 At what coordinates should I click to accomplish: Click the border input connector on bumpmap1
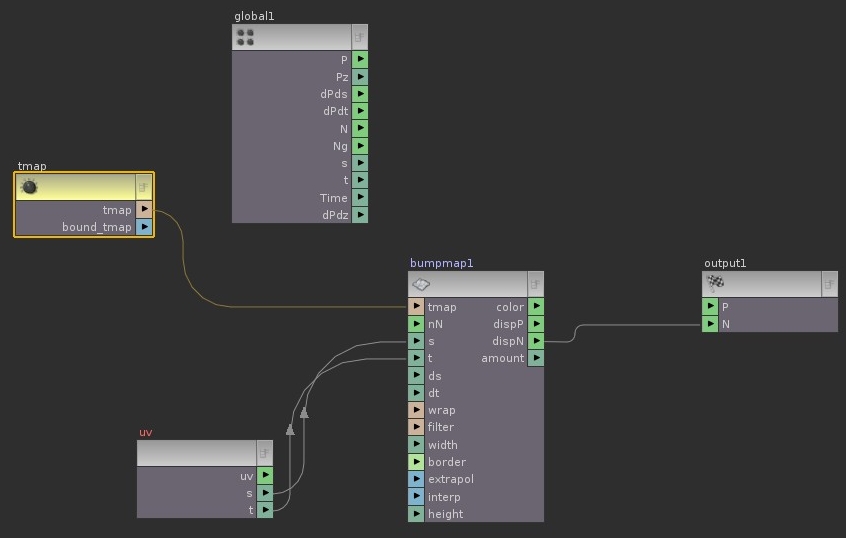coord(416,462)
